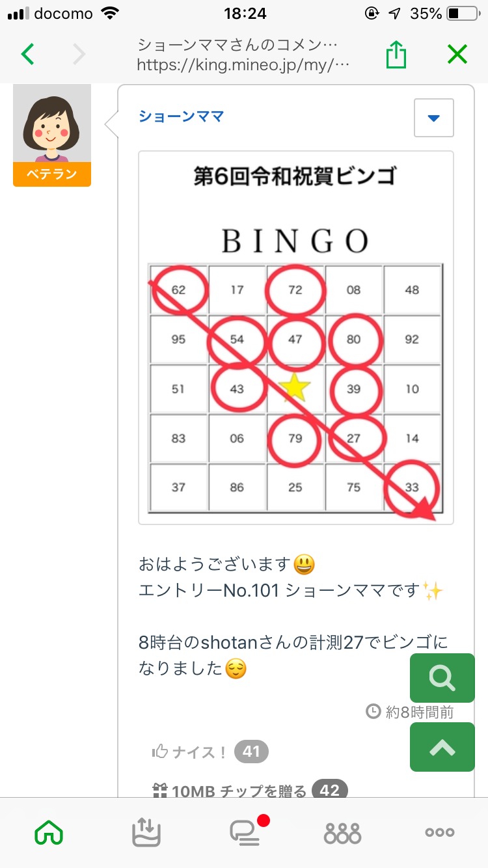Image resolution: width=488 pixels, height=868 pixels.
Task: Toggle ナイス! like on this comment
Action: tap(190, 752)
